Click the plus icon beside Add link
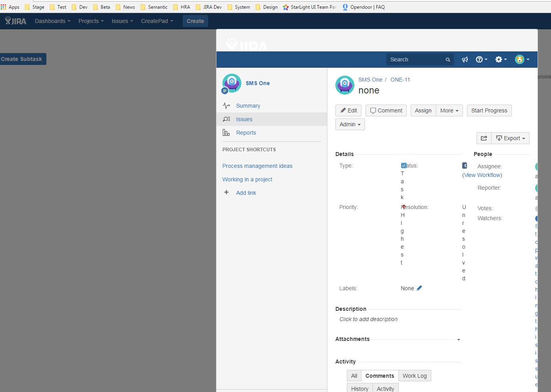551x392 pixels. (x=226, y=192)
